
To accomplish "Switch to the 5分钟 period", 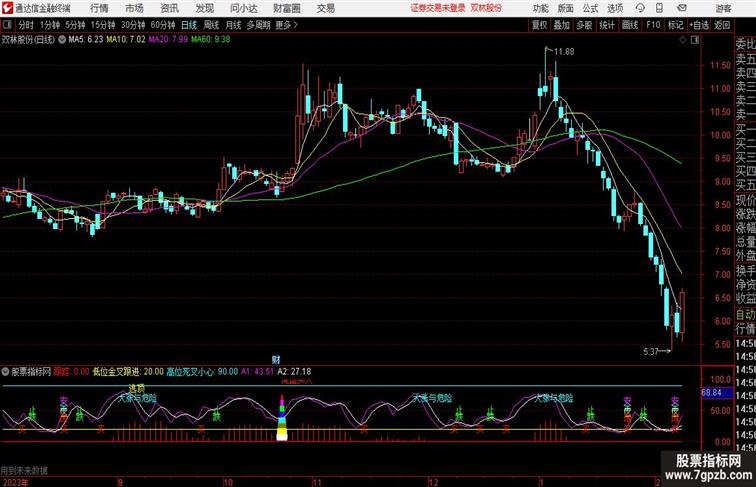I will pyautogui.click(x=75, y=25).
